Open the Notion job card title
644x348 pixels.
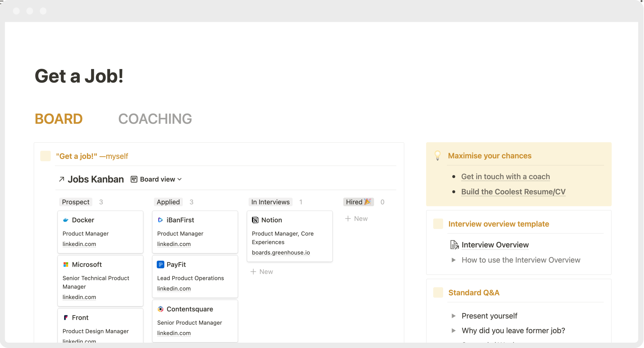(271, 220)
